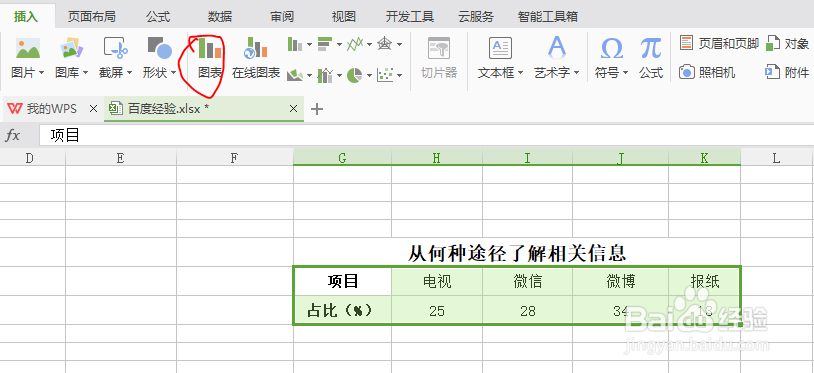Screen dimensions: 814x373
Task: Click the fx insert function icon
Action: coord(12,136)
